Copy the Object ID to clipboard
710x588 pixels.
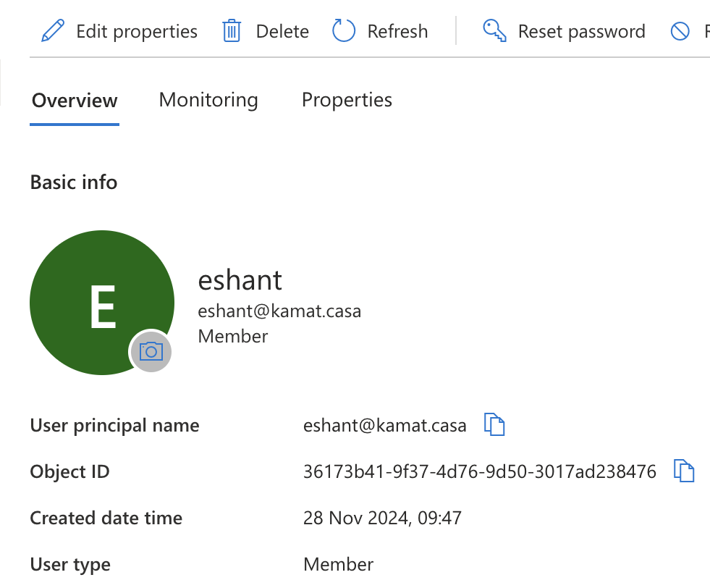(x=684, y=471)
